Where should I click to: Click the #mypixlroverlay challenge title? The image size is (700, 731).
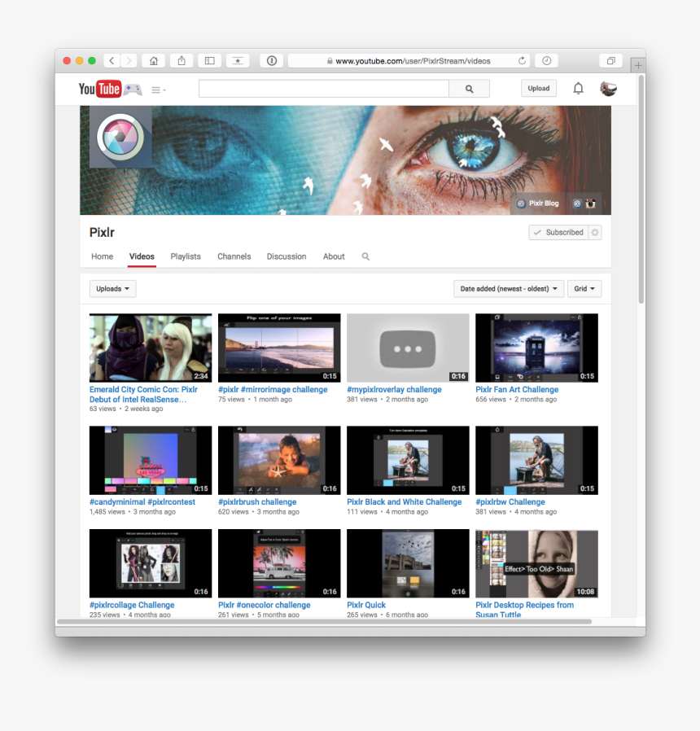click(x=394, y=389)
